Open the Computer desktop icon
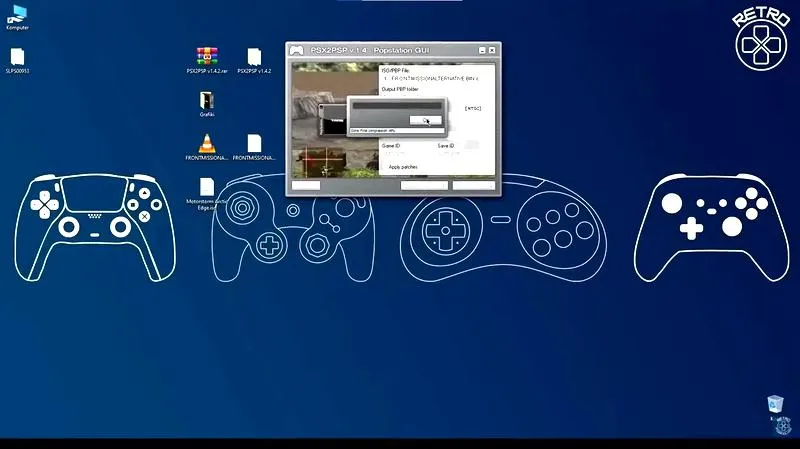This screenshot has height=449, width=800. pos(17,17)
